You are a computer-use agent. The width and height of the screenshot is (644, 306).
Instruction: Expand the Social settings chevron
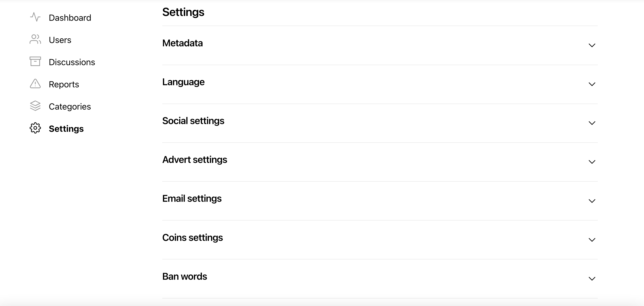592,123
